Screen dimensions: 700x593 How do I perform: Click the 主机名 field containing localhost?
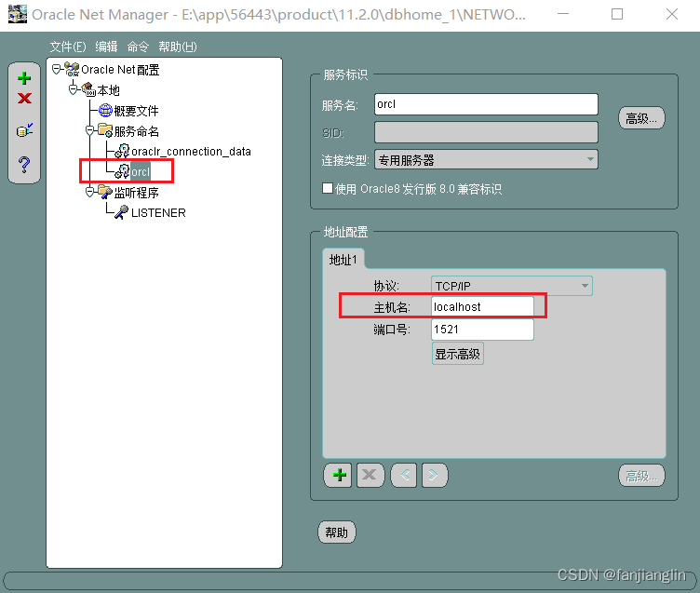click(x=482, y=307)
